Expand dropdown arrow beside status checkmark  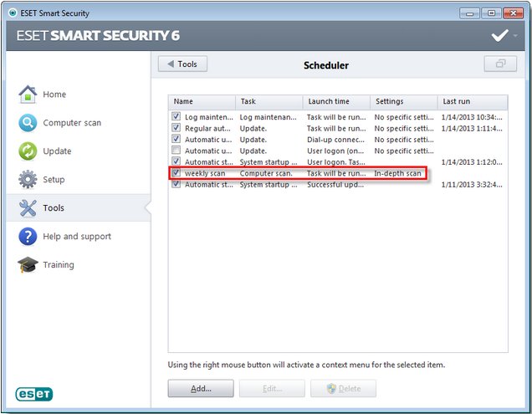(515, 35)
